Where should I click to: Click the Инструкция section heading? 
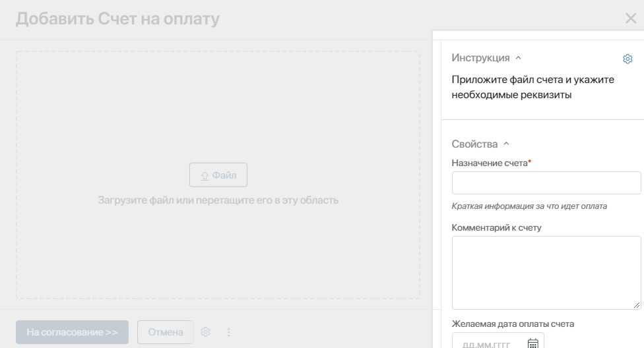[x=480, y=58]
